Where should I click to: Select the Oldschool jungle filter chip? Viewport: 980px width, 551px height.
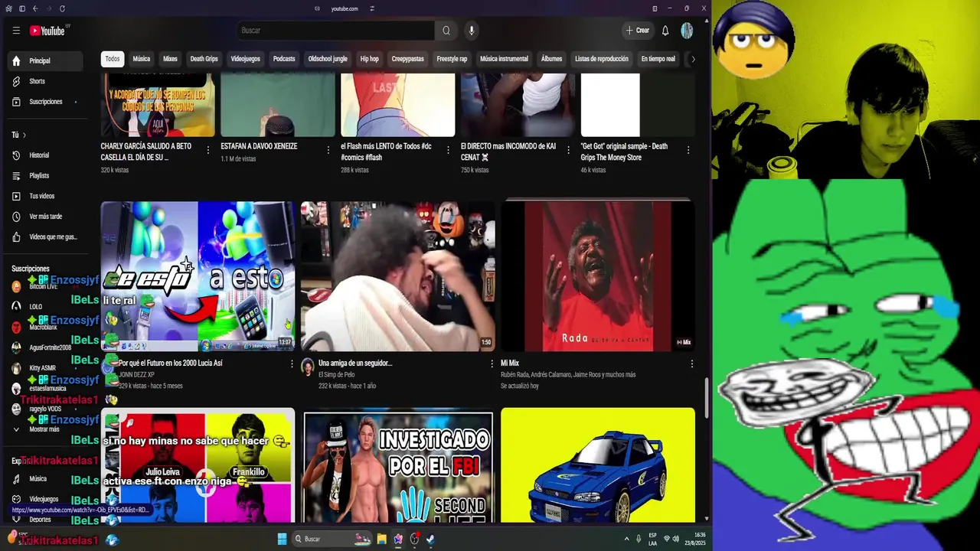(328, 59)
